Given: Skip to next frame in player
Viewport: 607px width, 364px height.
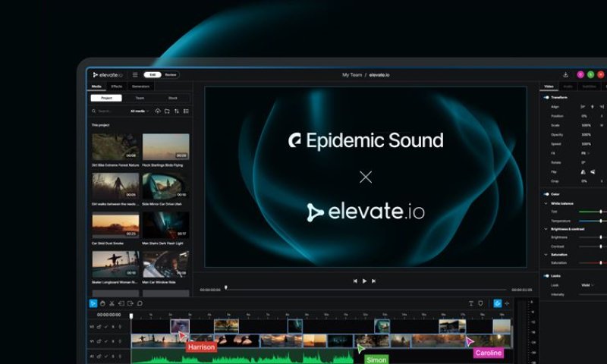Looking at the screenshot, I should coord(373,281).
